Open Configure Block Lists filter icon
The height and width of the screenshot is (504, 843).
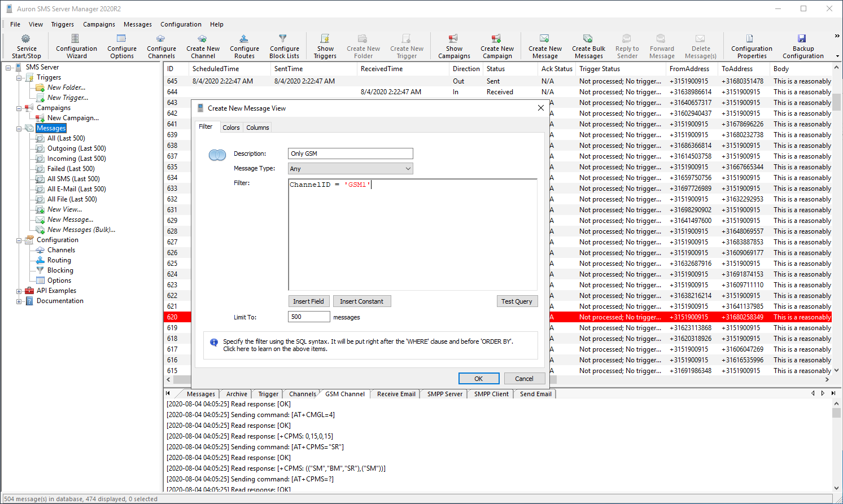(283, 39)
